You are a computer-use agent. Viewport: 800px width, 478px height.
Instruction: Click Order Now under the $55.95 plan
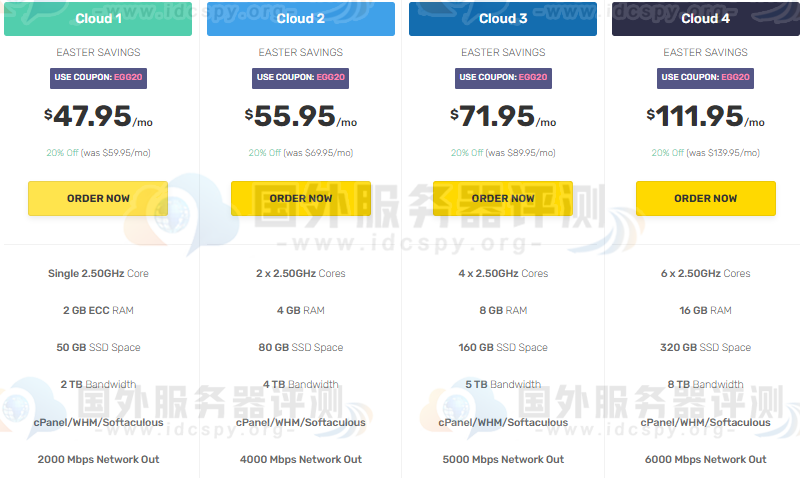point(301,198)
